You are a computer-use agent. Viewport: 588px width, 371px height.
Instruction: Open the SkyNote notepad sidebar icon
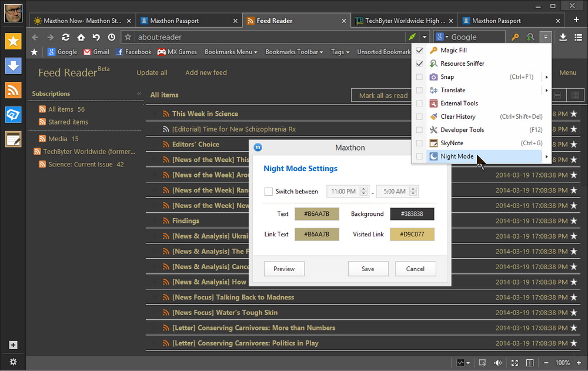[x=13, y=139]
